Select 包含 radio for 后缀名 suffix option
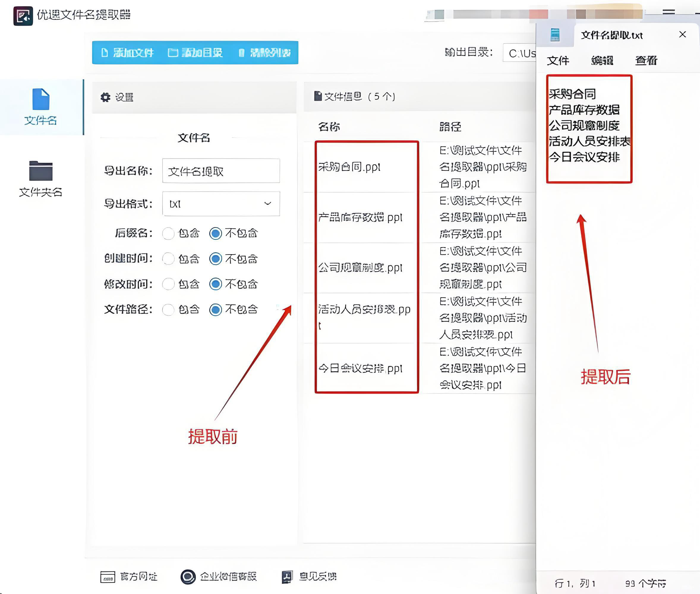This screenshot has width=700, height=594. 169,233
